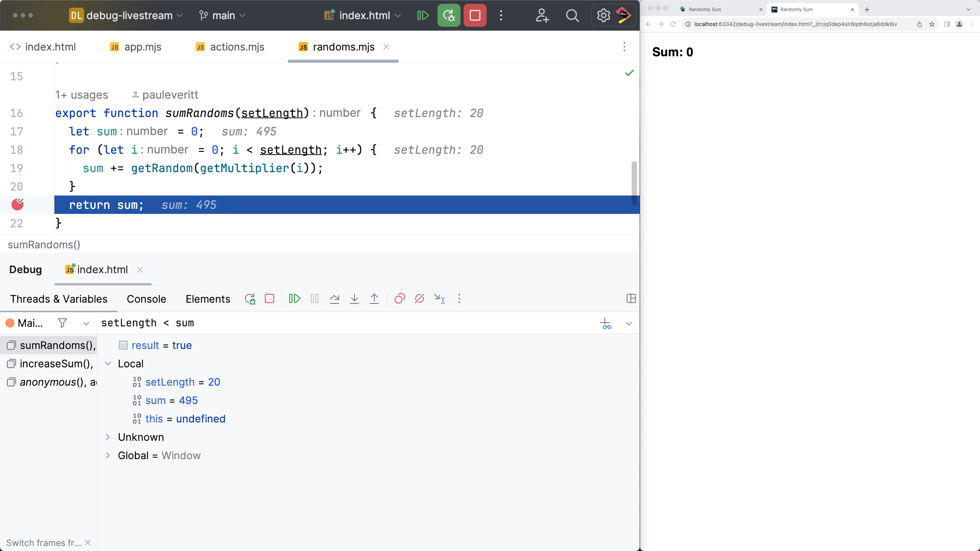Viewport: 980px width, 551px height.
Task: Expand the Local variables section
Action: tap(108, 364)
